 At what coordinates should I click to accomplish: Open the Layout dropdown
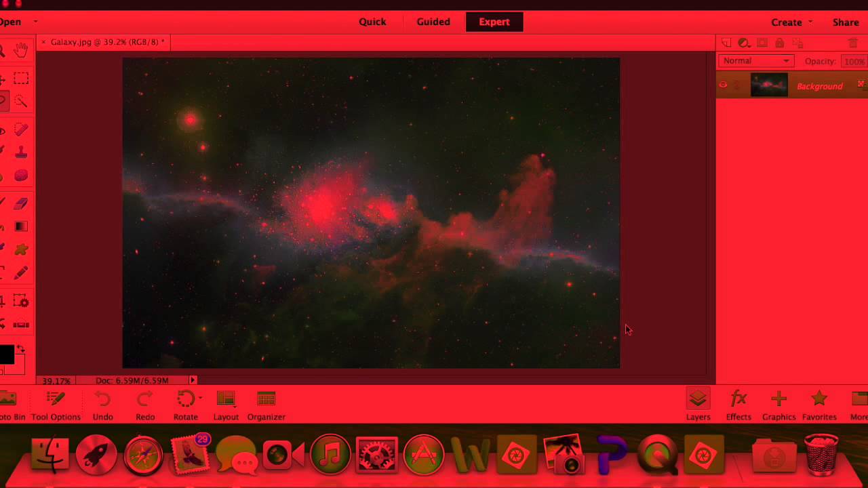226,405
